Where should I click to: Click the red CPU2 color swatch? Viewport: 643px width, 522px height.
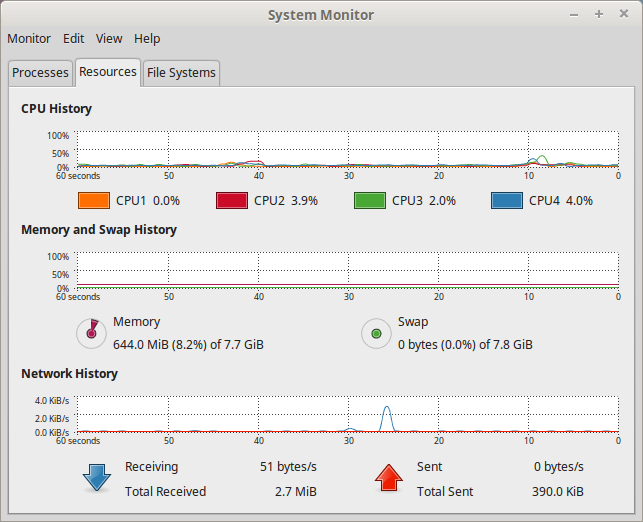click(x=232, y=201)
